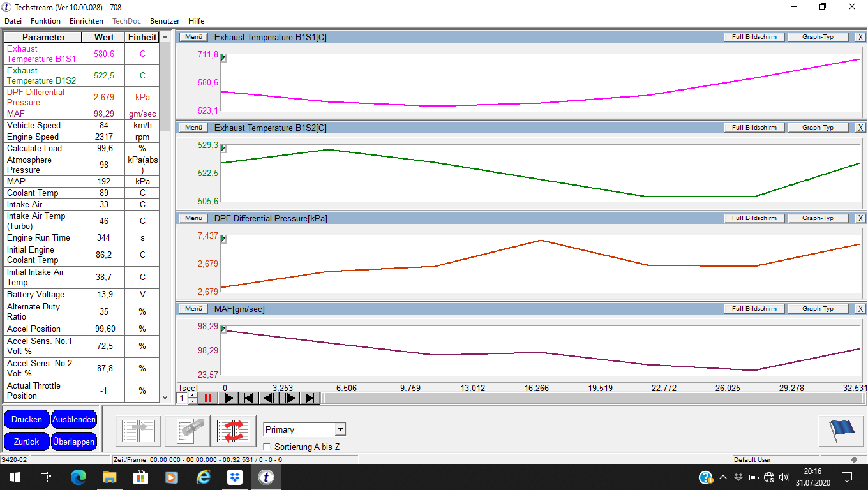Click the network globe tray icon
Viewport: 868px width, 490px height.
click(769, 477)
